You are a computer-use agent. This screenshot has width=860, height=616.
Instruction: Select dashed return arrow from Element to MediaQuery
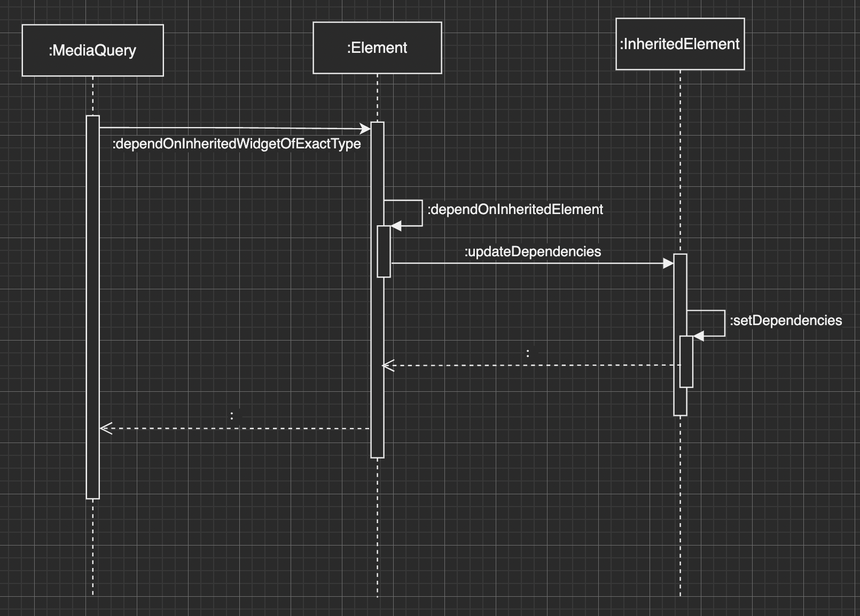(x=235, y=428)
